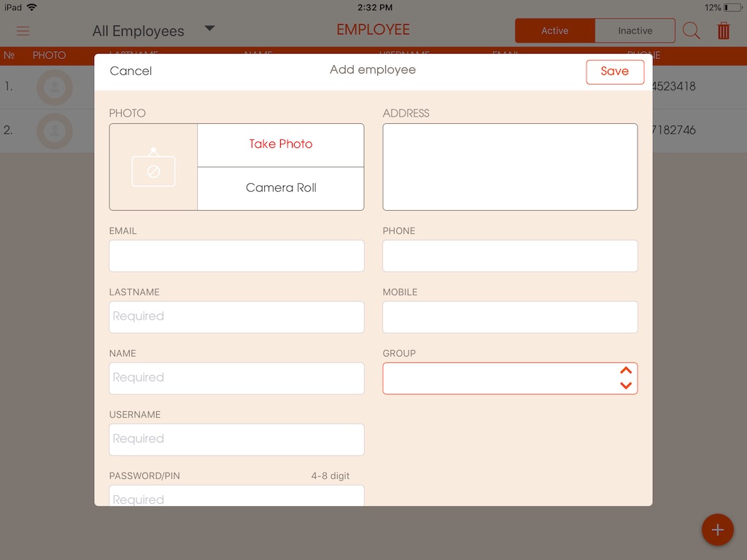The height and width of the screenshot is (560, 747).
Task: Focus the Username input field
Action: click(237, 440)
